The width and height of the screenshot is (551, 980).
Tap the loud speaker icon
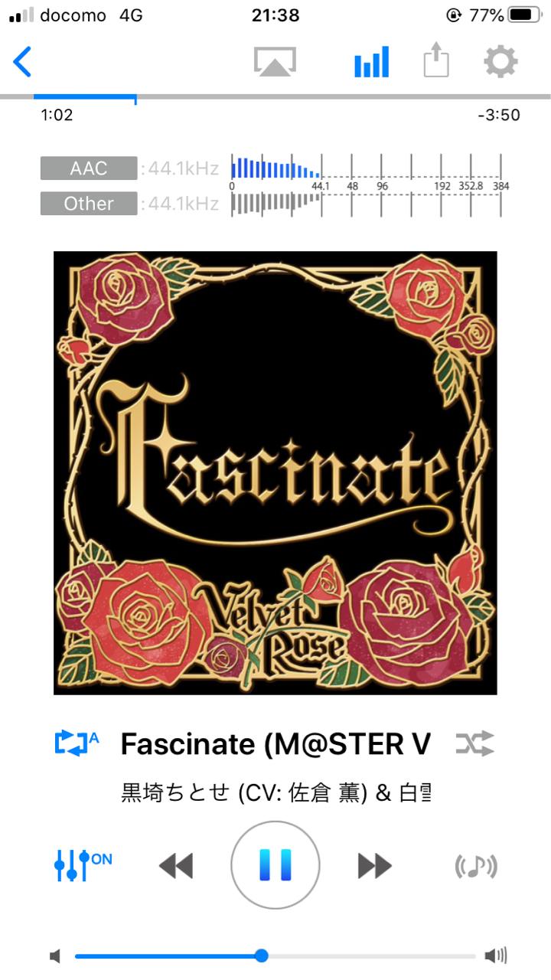click(496, 955)
